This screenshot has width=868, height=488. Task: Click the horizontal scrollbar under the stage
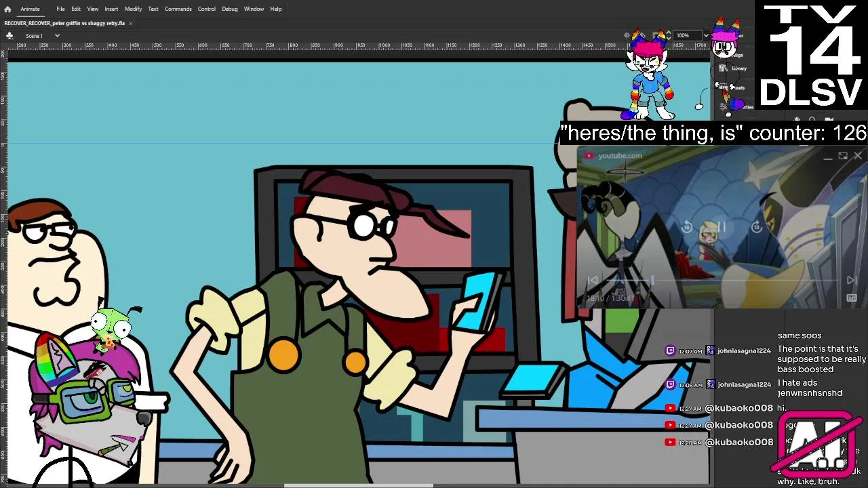[x=358, y=485]
